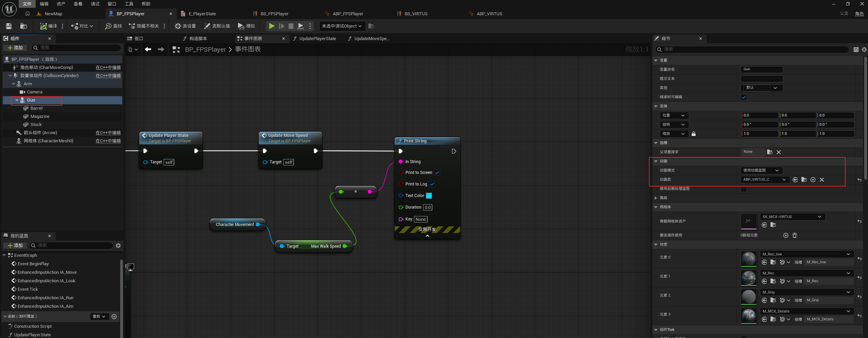Open the Viewport (视口) tab

click(x=135, y=39)
